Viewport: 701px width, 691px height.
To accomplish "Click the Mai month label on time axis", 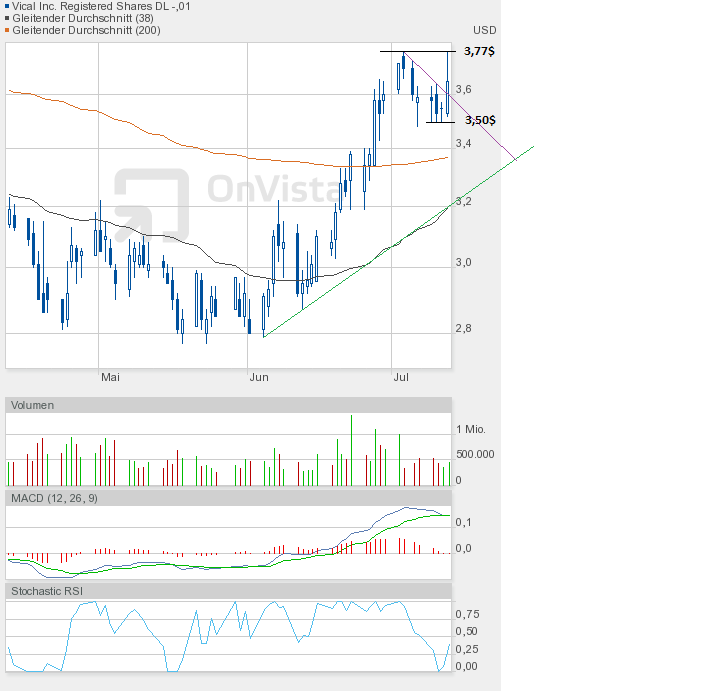I will tap(110, 377).
